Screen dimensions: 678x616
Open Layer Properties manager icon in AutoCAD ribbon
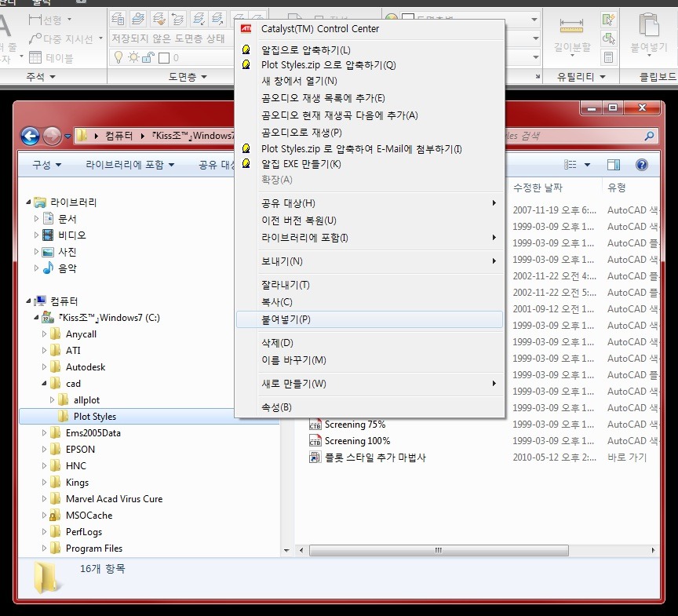click(x=118, y=19)
